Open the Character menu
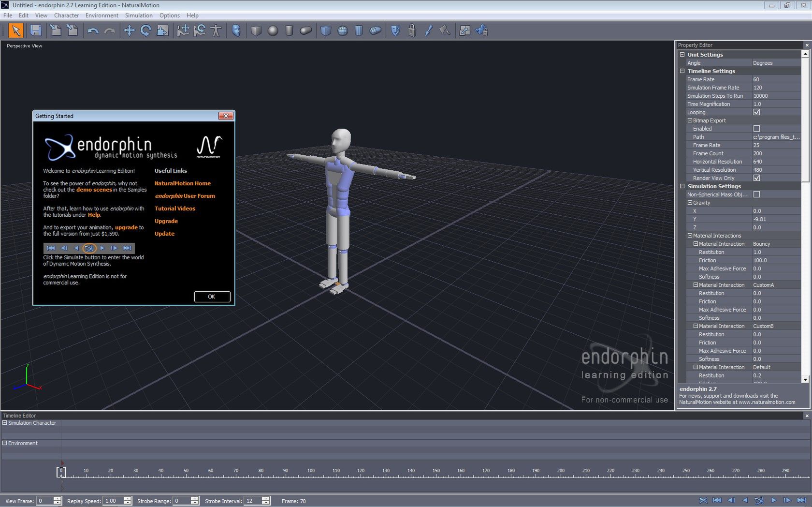The width and height of the screenshot is (812, 507). click(66, 15)
